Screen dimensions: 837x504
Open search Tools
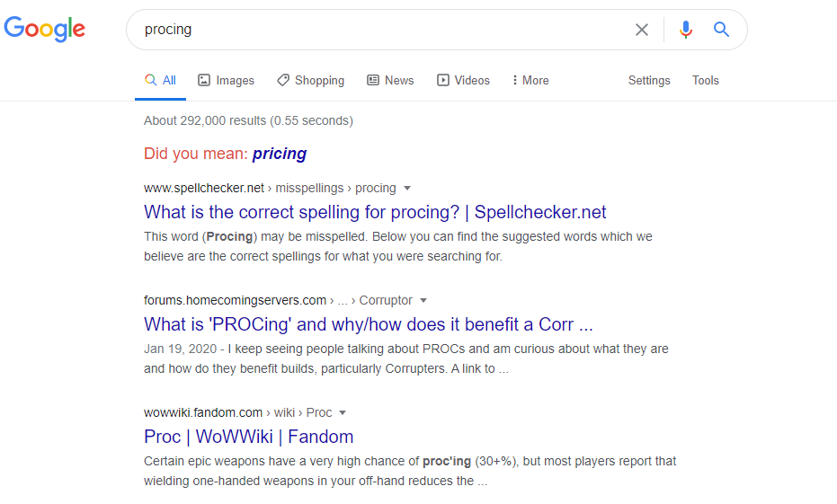[706, 81]
